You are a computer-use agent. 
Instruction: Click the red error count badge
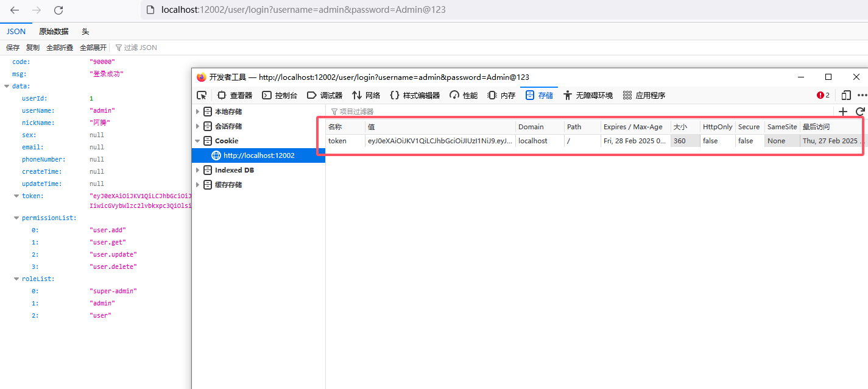pos(824,95)
